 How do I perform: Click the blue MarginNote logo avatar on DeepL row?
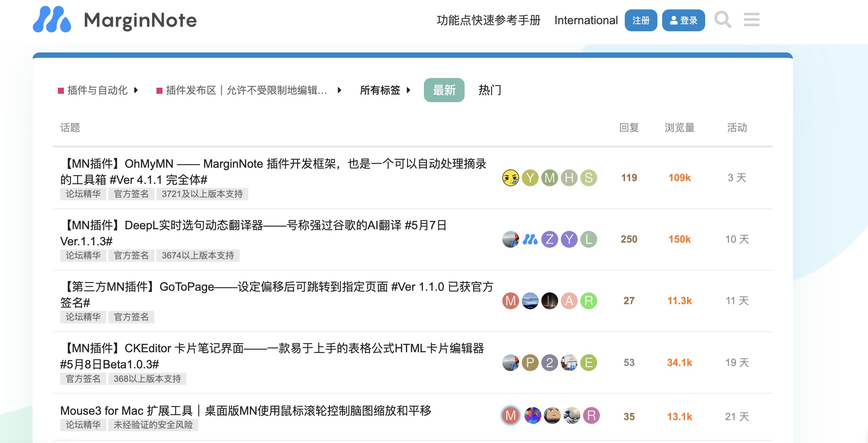[x=530, y=239]
